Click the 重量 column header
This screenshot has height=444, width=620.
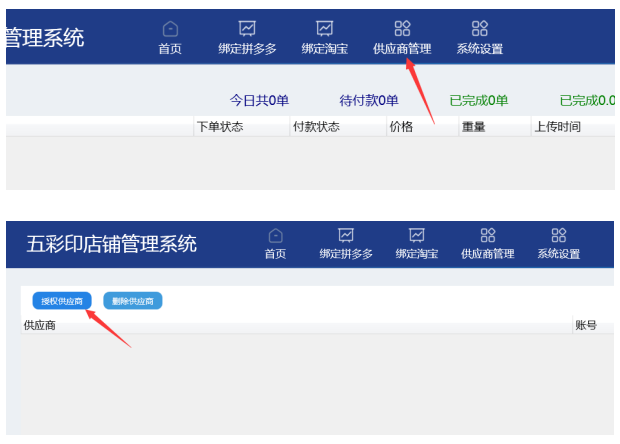click(474, 127)
